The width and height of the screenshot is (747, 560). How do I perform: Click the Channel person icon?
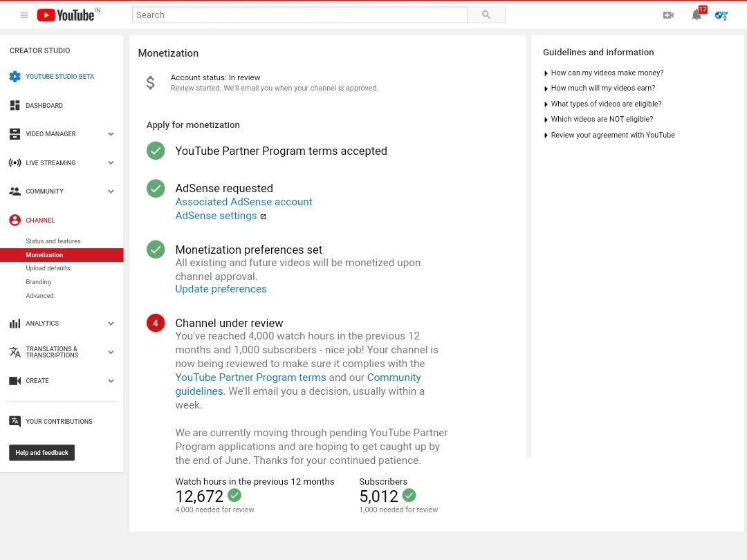(x=15, y=220)
